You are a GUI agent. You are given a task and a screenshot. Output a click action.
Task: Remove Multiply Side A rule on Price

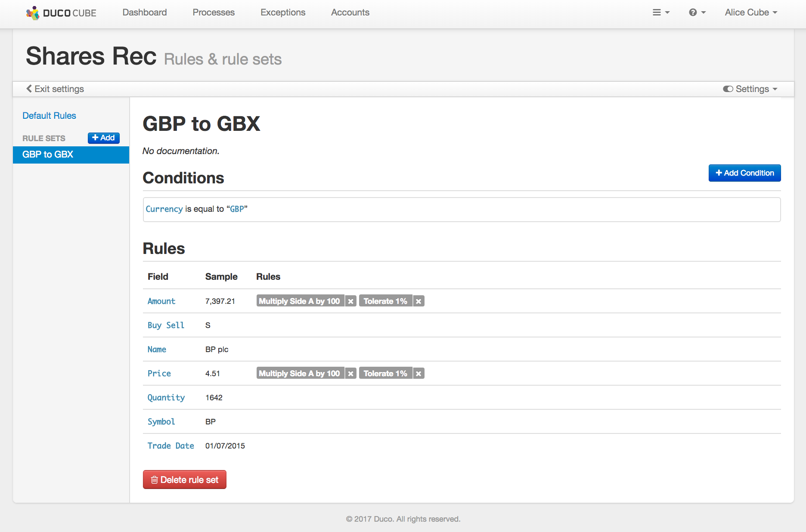(351, 374)
